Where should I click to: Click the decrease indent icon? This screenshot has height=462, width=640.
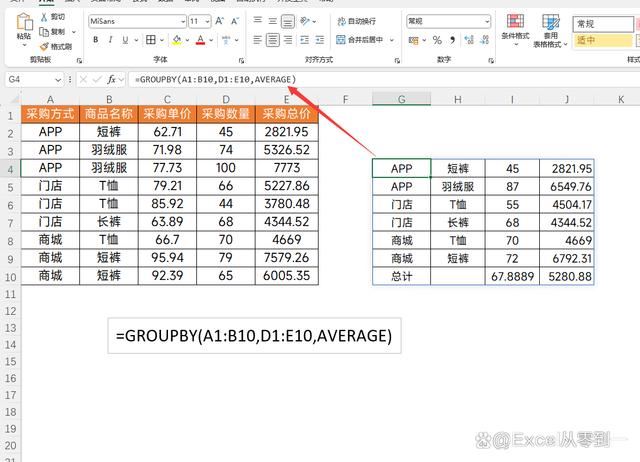(304, 40)
